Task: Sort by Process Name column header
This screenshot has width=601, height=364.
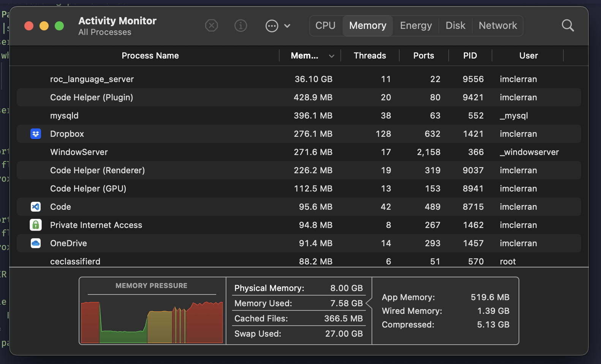Action: (150, 56)
